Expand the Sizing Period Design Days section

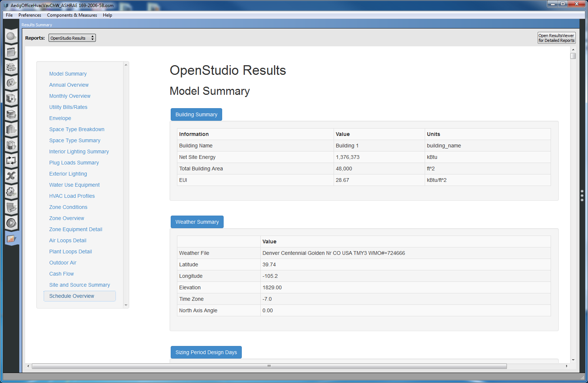(x=206, y=352)
